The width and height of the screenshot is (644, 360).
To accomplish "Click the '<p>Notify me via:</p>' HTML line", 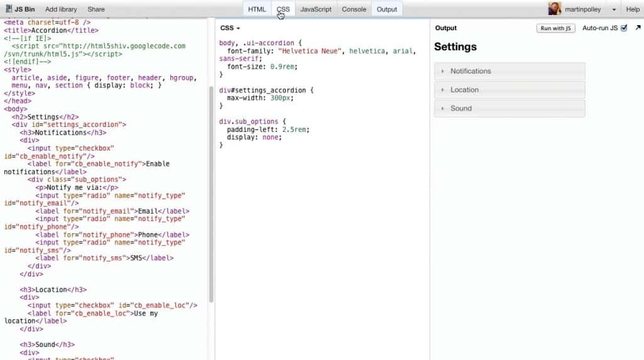I will click(76, 187).
